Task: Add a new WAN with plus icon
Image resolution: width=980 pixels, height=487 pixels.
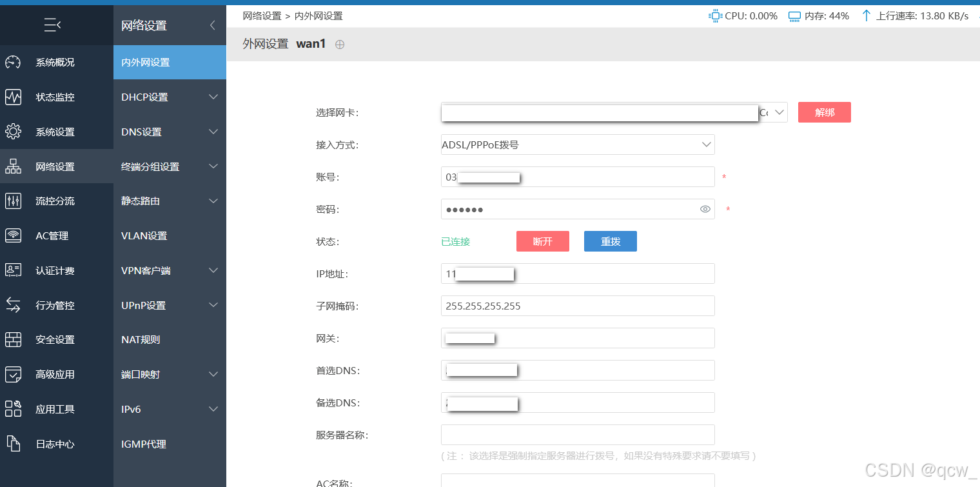Action: [340, 45]
